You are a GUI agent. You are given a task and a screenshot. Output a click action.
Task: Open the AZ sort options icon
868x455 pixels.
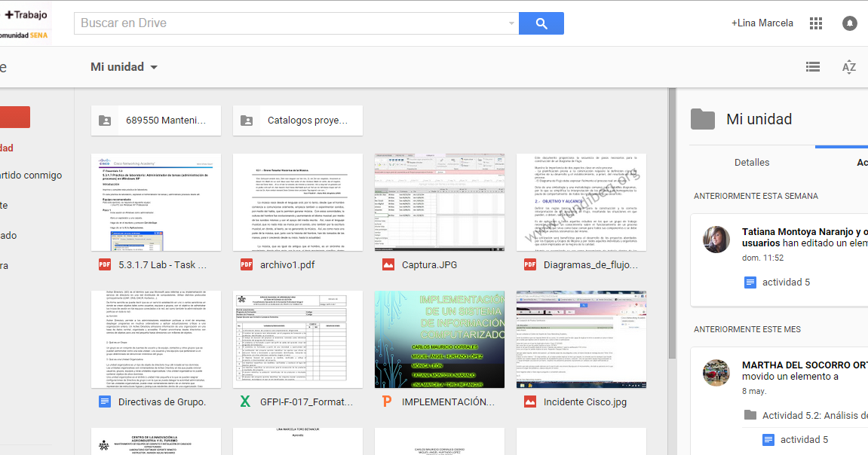[848, 67]
